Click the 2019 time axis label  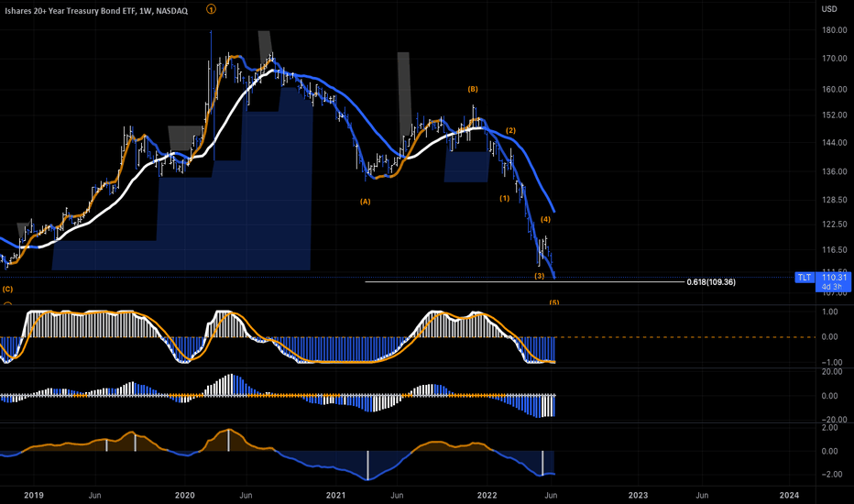34,495
